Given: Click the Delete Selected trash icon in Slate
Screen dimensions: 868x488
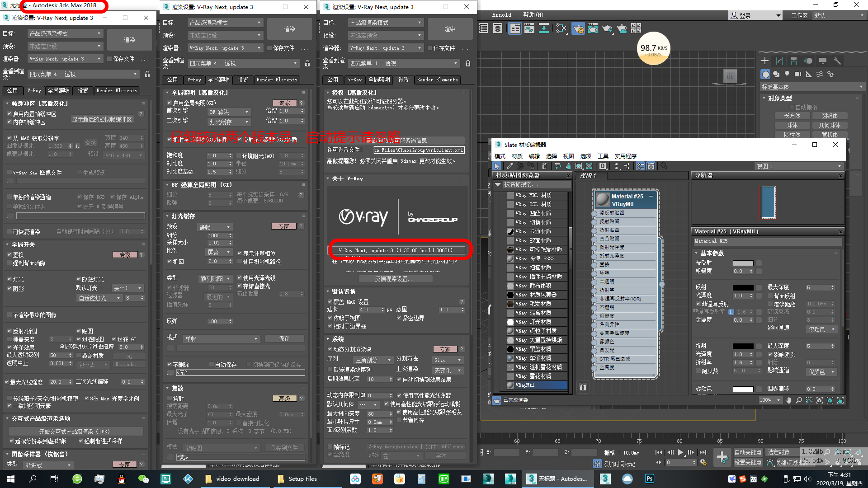Looking at the screenshot, I should [544, 166].
